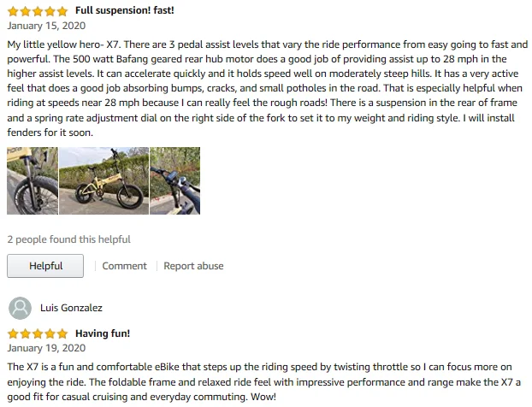Screen dimensions: 532x407
Task: Open the yellow folding bike photo thumbnail
Action: click(103, 180)
